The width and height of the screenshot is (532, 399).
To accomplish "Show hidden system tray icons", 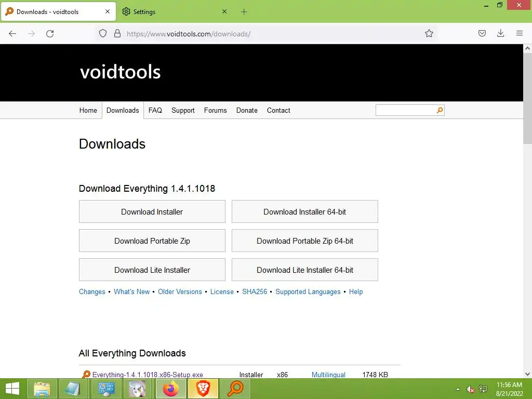I will [x=458, y=389].
